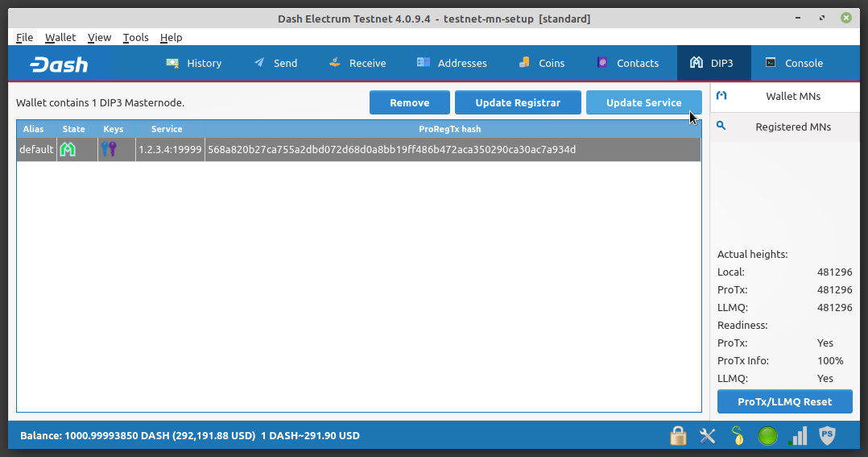Click the padlock password icon in status bar
The height and width of the screenshot is (457, 868).
tap(679, 436)
